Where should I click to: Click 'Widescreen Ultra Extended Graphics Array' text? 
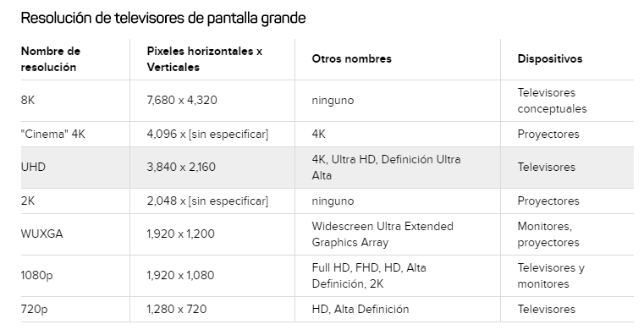[383, 234]
